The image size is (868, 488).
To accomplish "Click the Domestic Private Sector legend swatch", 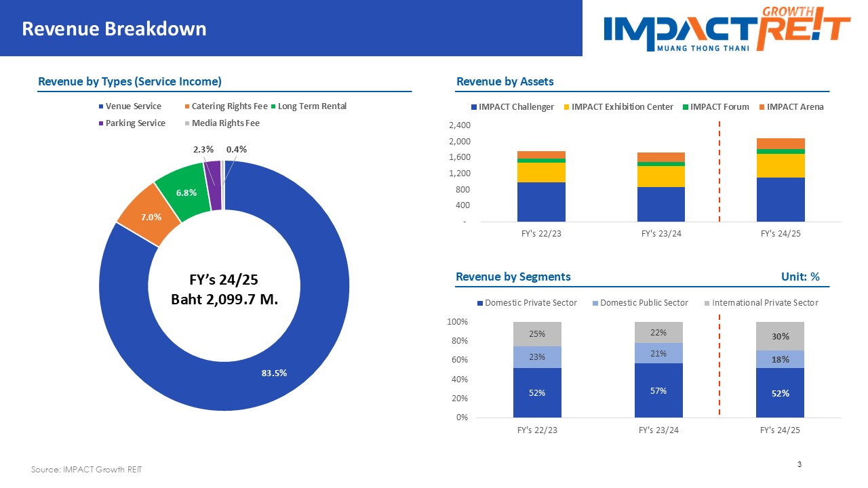I will click(480, 303).
